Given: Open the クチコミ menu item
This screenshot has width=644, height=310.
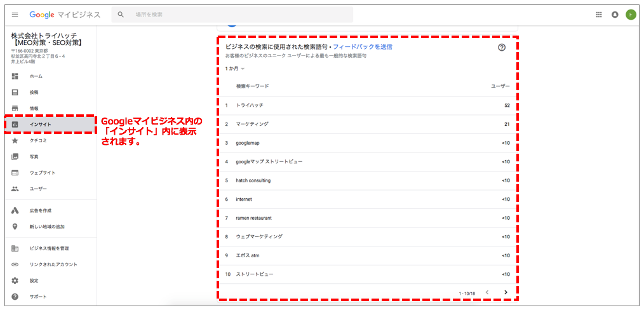Looking at the screenshot, I should click(x=51, y=140).
